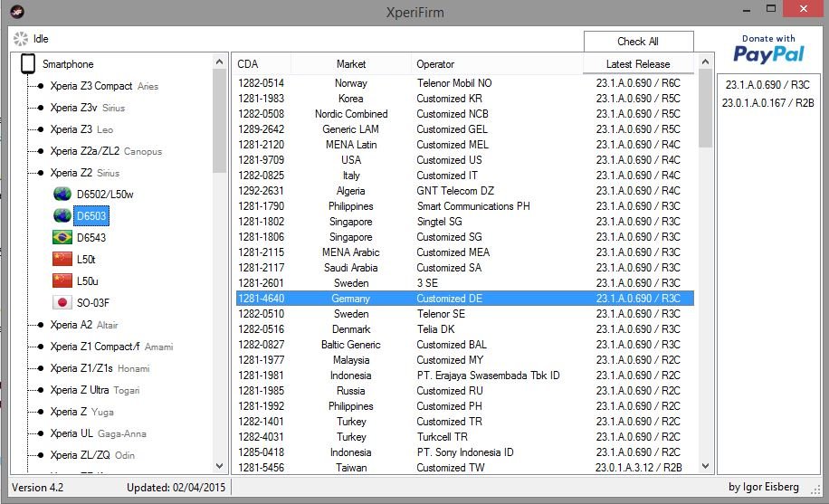Open the Donate with PayPal logo

click(768, 49)
